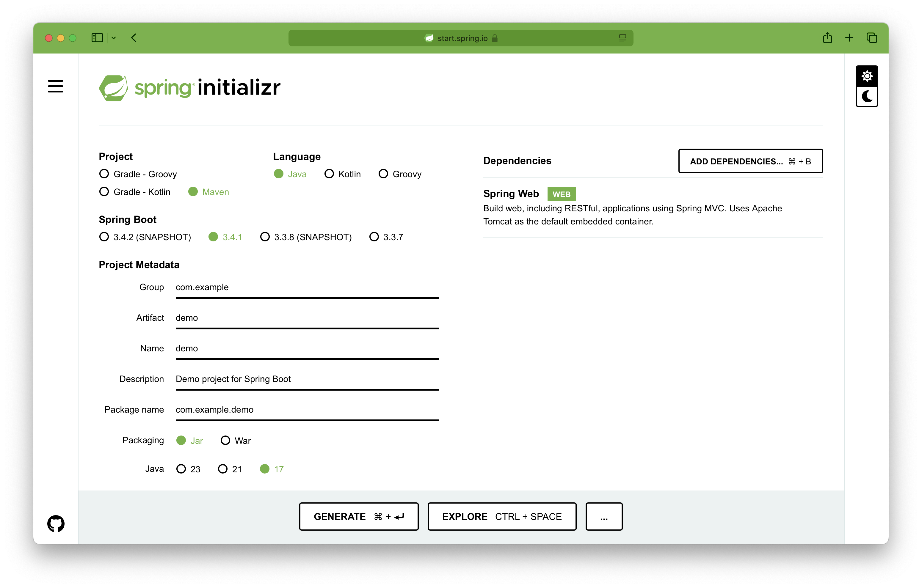
Task: Choose Kotlin as the language
Action: tap(329, 174)
